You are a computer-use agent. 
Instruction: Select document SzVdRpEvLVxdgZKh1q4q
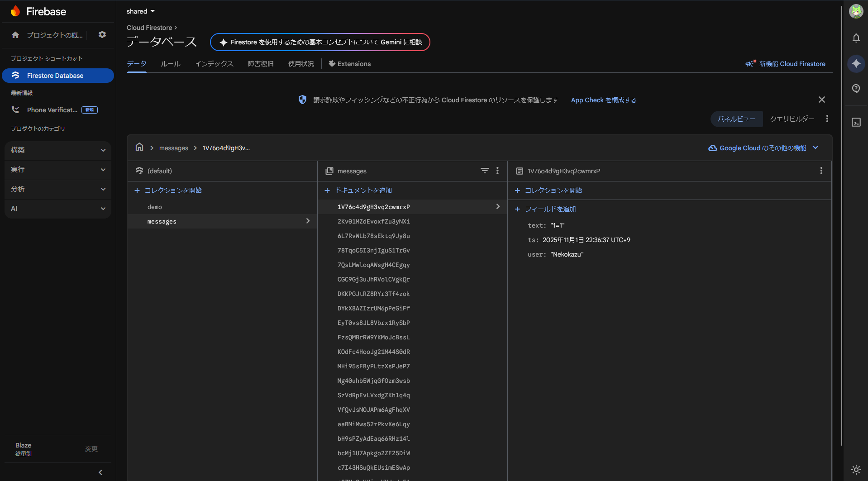click(412, 395)
